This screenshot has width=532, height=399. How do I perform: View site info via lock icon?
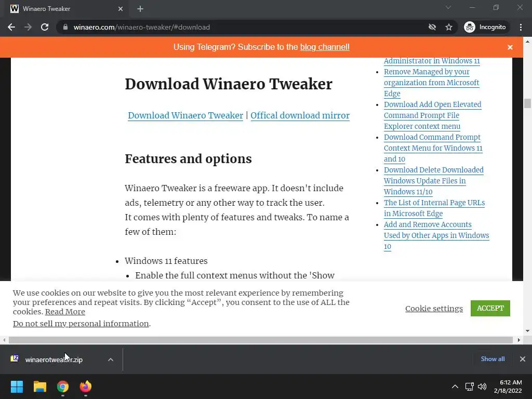click(65, 27)
